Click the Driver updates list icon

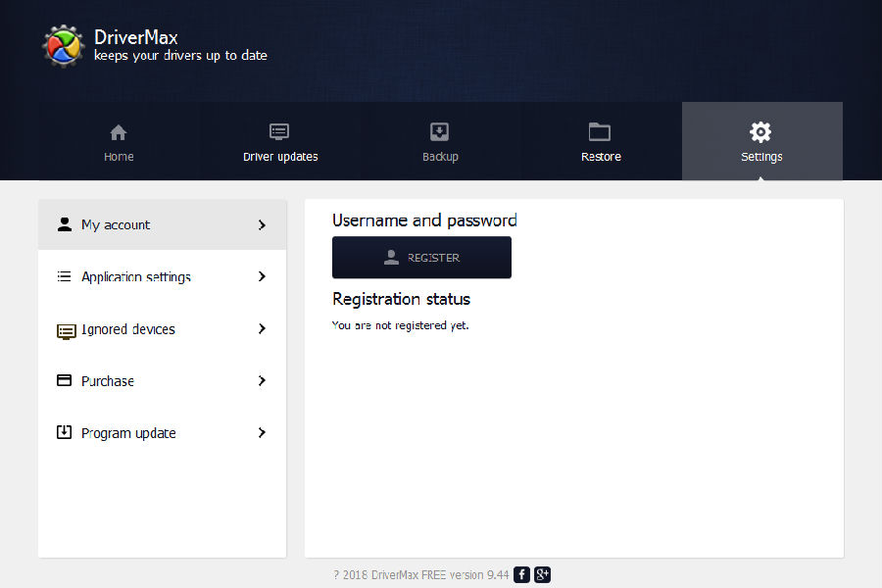tap(279, 132)
